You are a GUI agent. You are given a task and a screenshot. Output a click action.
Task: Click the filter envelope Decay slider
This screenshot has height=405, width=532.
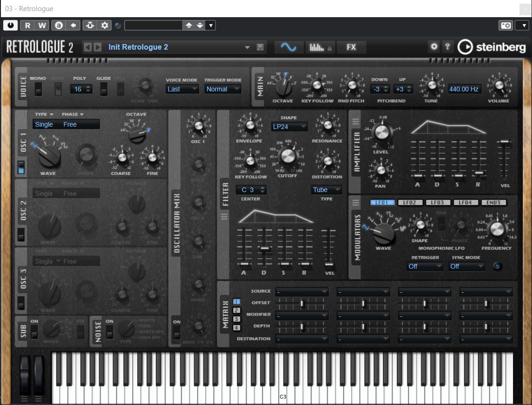[265, 247]
